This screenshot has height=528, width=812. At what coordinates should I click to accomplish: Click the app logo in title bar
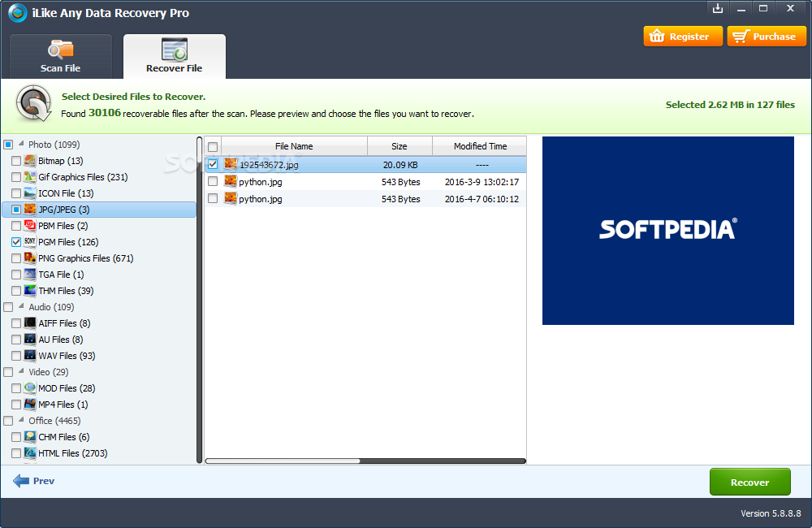pyautogui.click(x=17, y=13)
